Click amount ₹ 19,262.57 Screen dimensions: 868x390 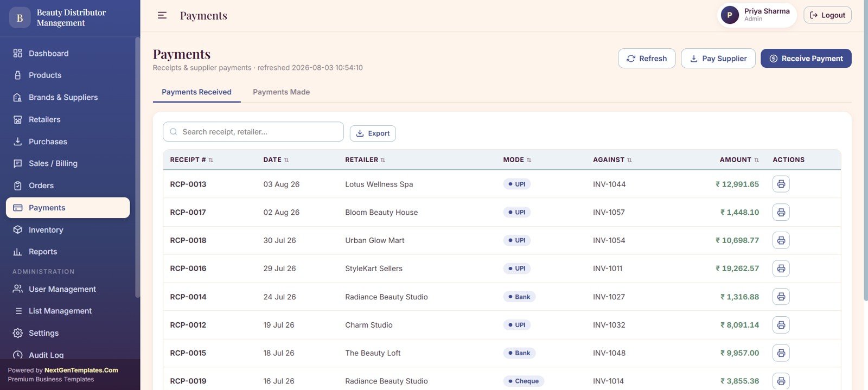click(x=737, y=268)
